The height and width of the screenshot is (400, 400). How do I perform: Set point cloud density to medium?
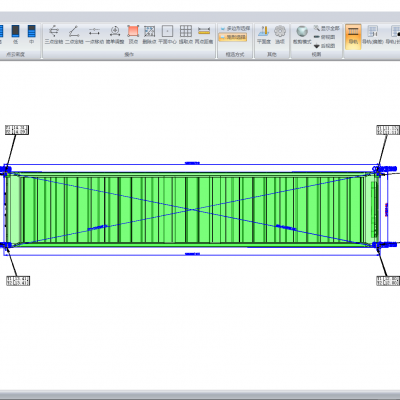pos(31,35)
